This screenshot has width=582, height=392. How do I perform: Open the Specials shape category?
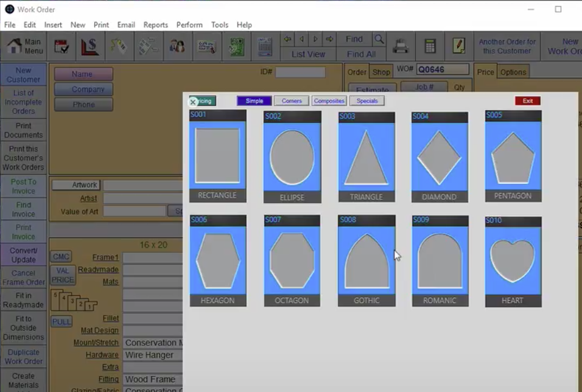point(367,101)
